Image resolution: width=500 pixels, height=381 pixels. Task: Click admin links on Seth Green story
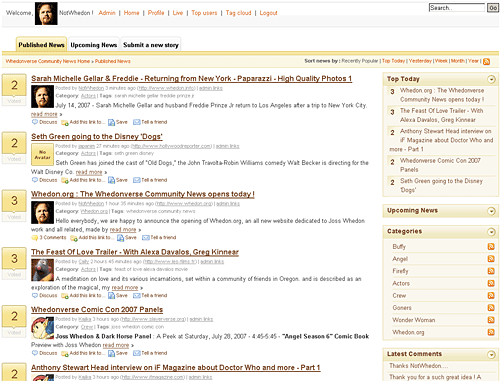coord(228,146)
